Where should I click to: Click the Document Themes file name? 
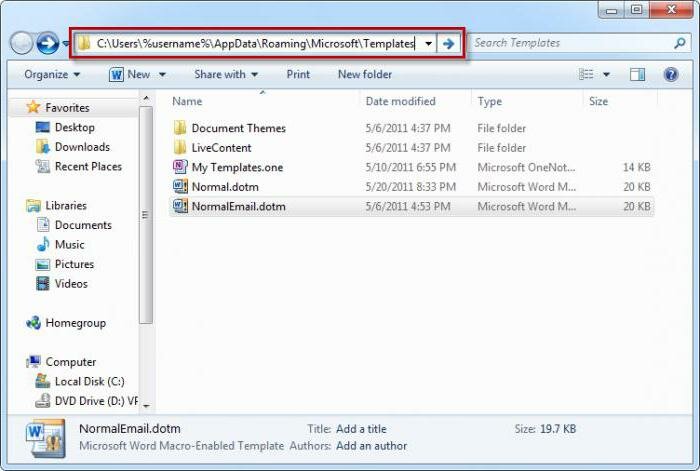click(238, 128)
